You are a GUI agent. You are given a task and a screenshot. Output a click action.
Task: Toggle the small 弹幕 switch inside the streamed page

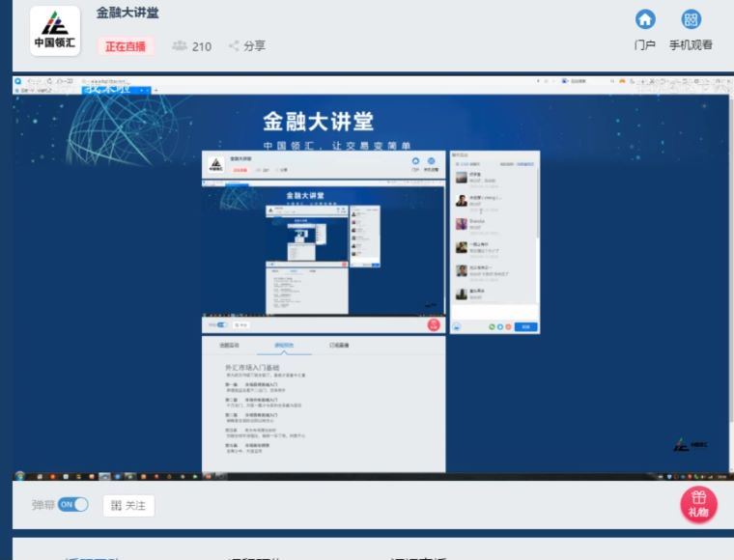click(222, 324)
